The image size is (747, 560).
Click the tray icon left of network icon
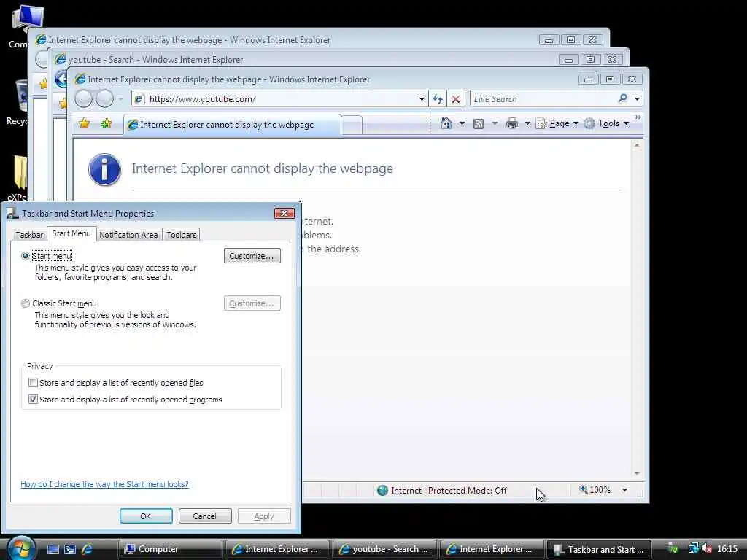[x=673, y=549]
